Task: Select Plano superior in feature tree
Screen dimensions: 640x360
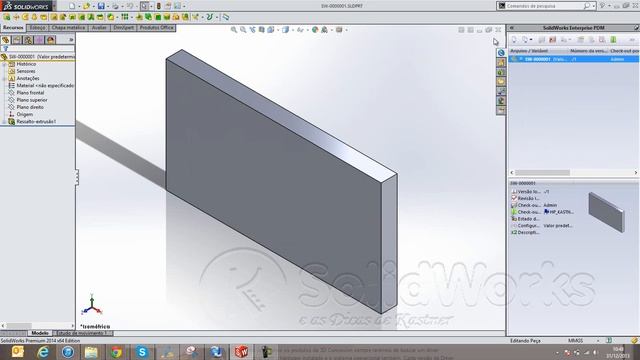Action: [x=32, y=100]
